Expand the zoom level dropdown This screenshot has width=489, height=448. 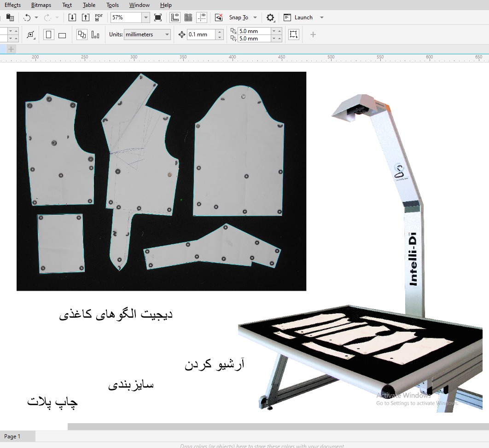[x=146, y=17]
